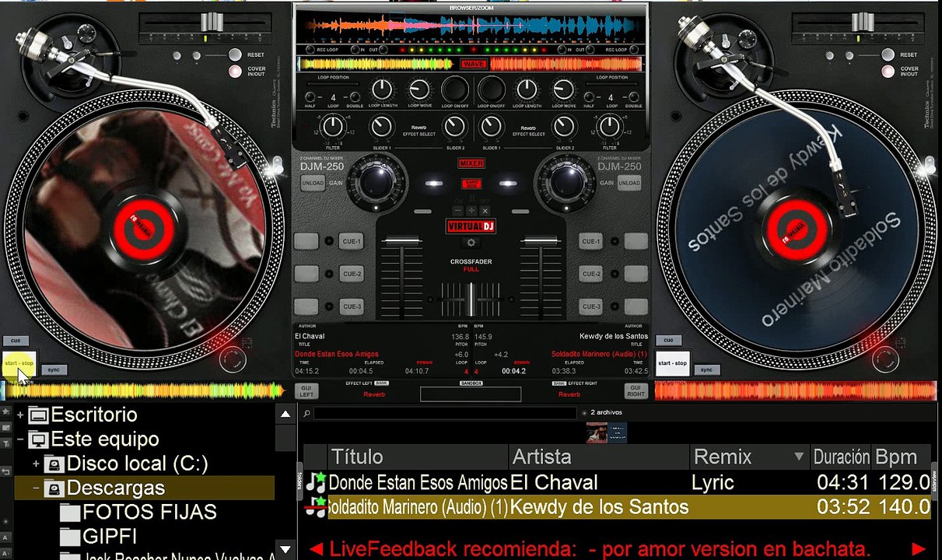Click the right deck sync button
The height and width of the screenshot is (560, 942).
pyautogui.click(x=706, y=369)
